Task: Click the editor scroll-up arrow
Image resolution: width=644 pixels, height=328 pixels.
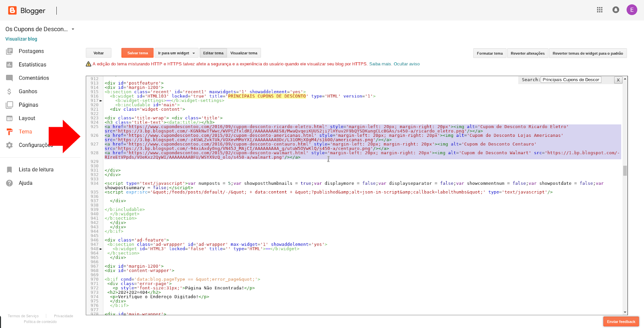Action: 625,79
